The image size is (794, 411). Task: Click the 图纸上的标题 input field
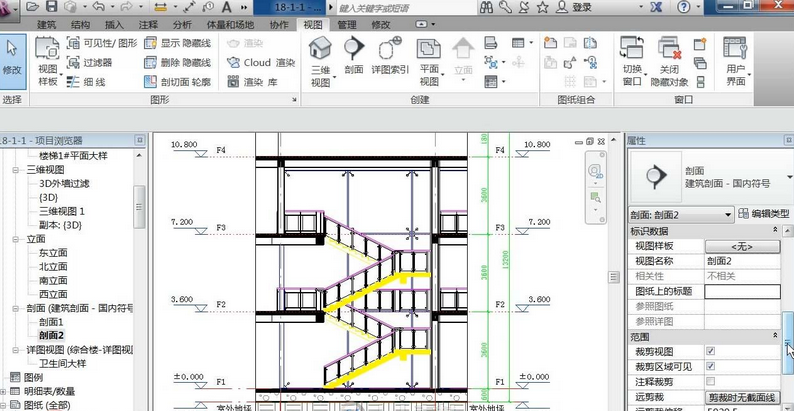tap(742, 291)
